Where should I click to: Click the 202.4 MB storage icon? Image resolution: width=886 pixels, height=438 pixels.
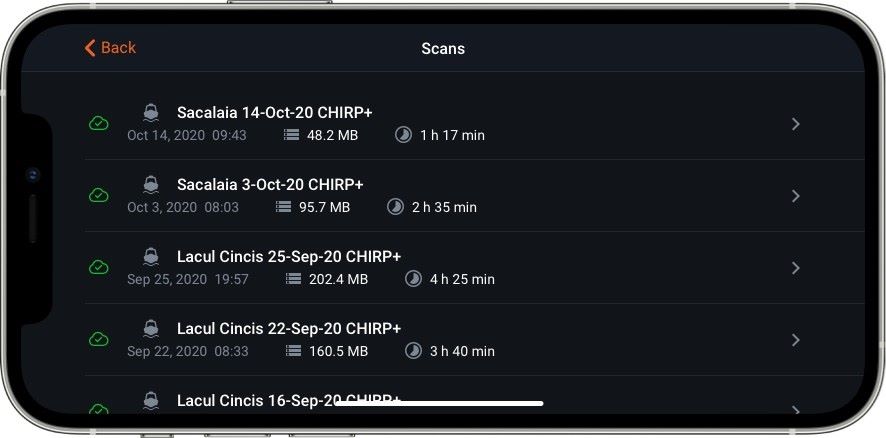[294, 279]
